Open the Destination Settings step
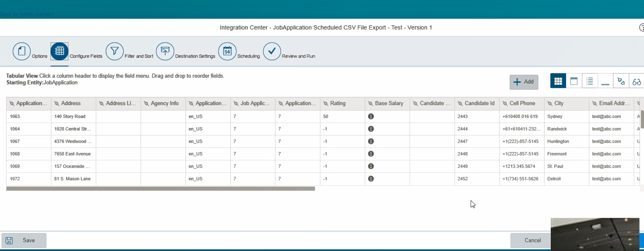The height and width of the screenshot is (251, 644). (165, 51)
